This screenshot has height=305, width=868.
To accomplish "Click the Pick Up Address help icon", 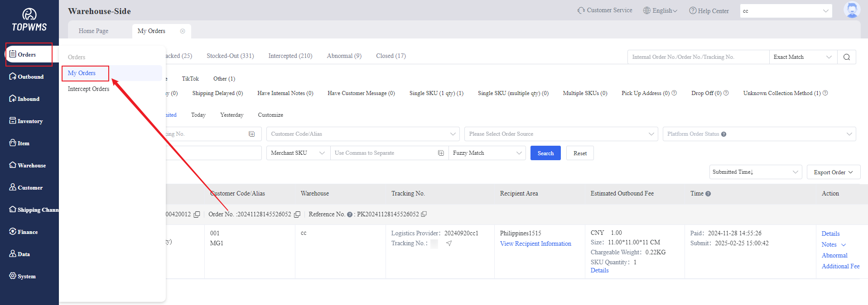I will pos(674,93).
